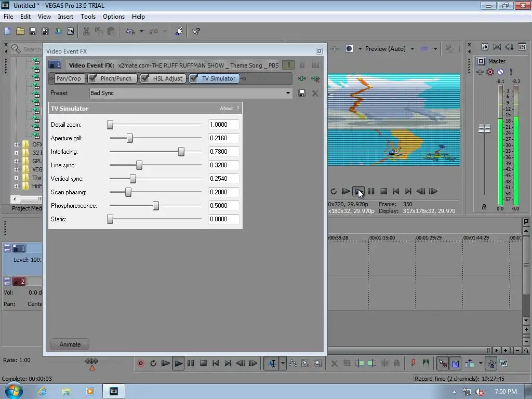Click the plug-in chain add icon

pos(302,79)
